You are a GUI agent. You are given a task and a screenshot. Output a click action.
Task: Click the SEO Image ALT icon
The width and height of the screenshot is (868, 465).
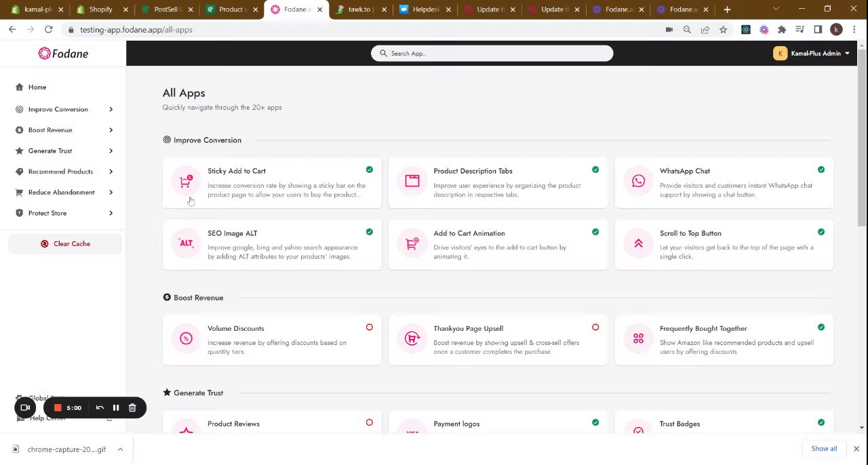[186, 243]
